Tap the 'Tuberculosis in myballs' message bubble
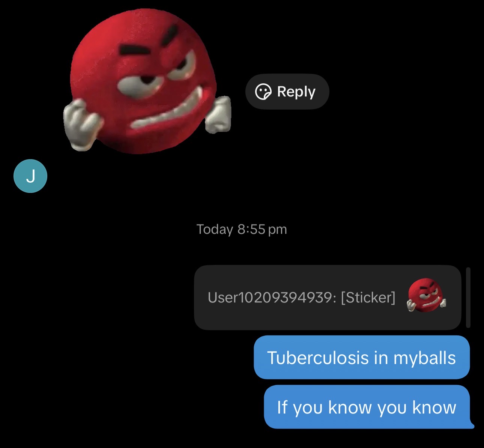This screenshot has height=448, width=484. coord(362,357)
